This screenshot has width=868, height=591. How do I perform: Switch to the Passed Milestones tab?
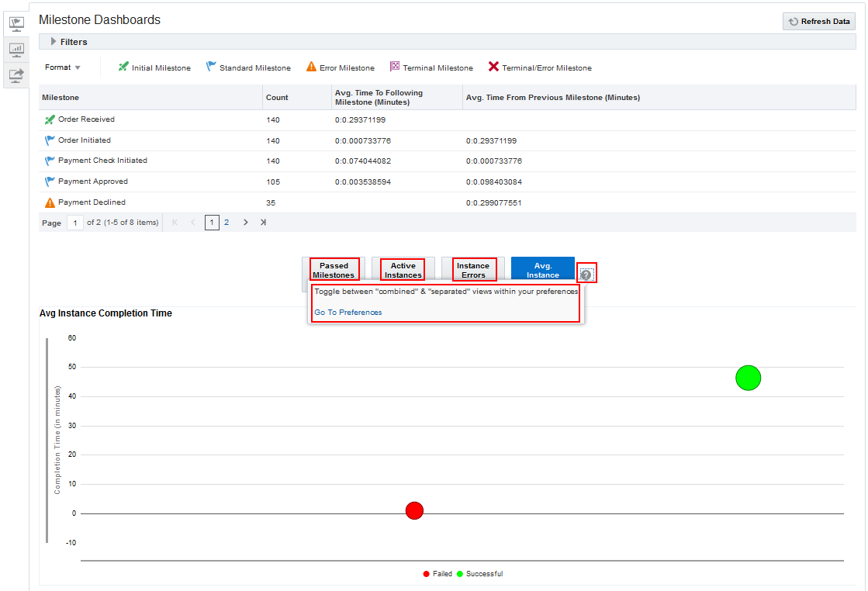click(334, 270)
